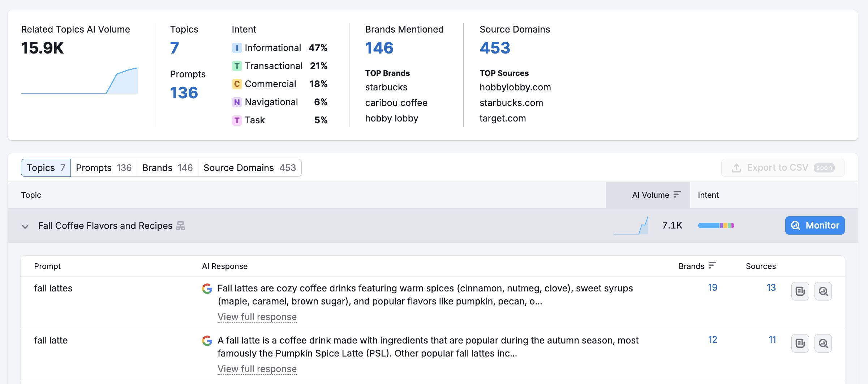Screen dimensions: 868x384
Task: Click the magnifier analyze icon on the fall latte row
Action: [x=823, y=343]
